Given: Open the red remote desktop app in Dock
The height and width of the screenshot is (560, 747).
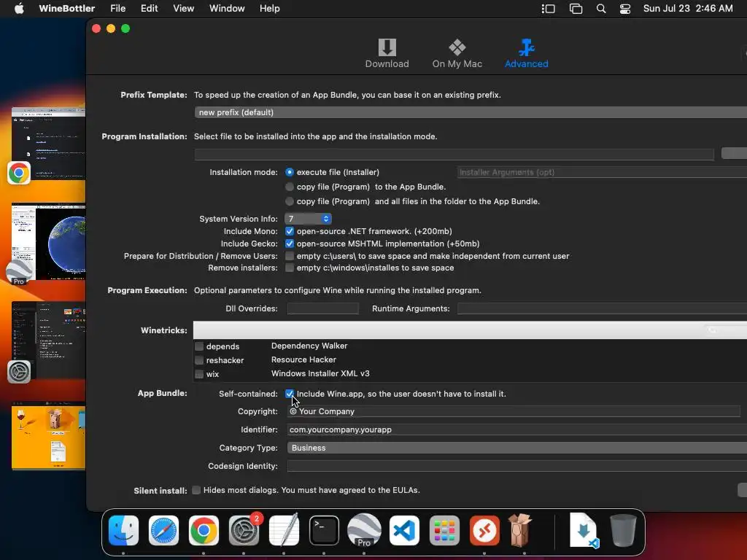Looking at the screenshot, I should click(484, 530).
